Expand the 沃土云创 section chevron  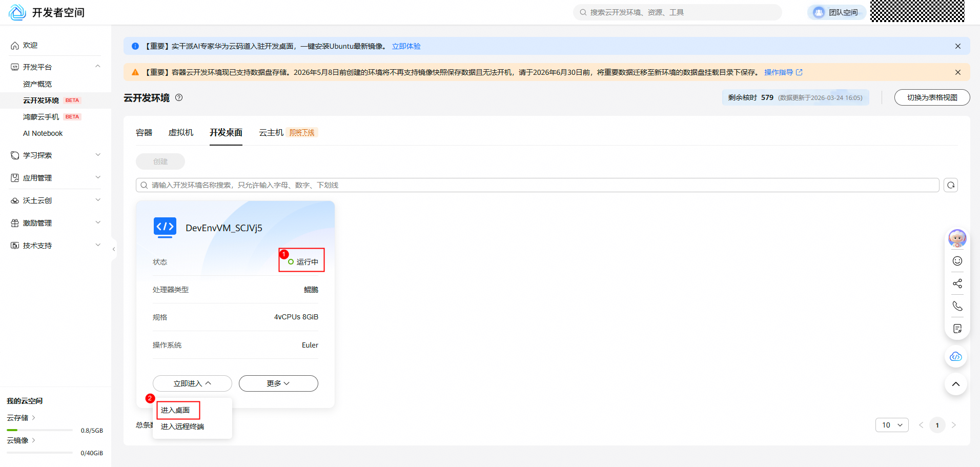pyautogui.click(x=98, y=200)
